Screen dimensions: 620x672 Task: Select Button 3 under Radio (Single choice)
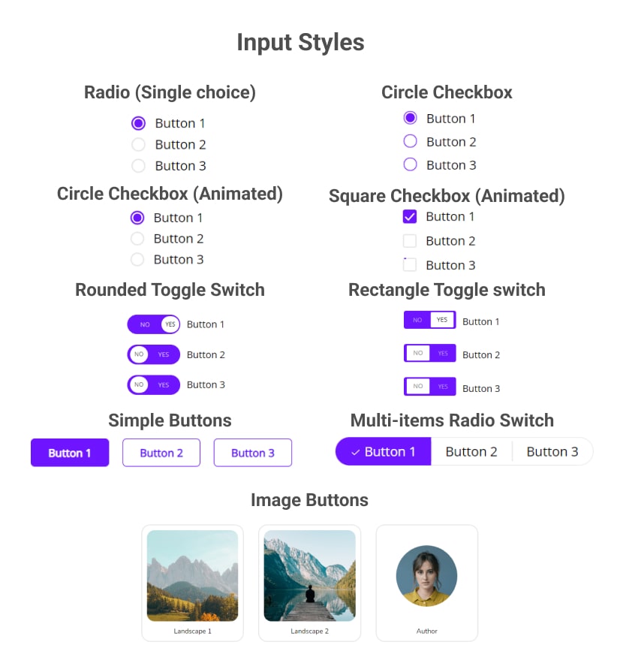[138, 166]
